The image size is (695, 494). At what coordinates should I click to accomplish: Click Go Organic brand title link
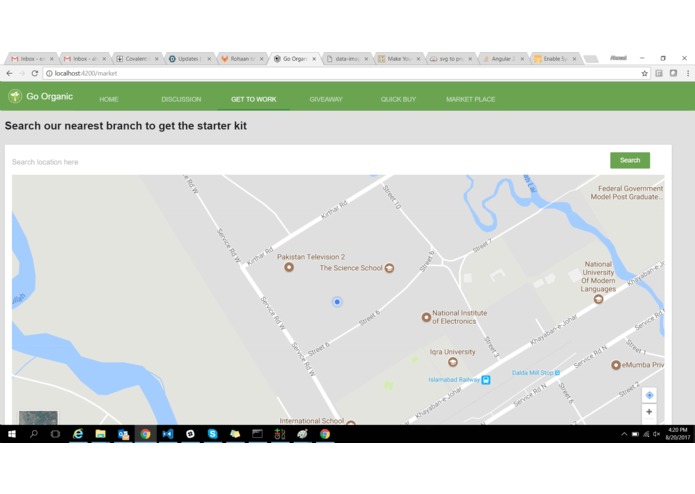(49, 96)
